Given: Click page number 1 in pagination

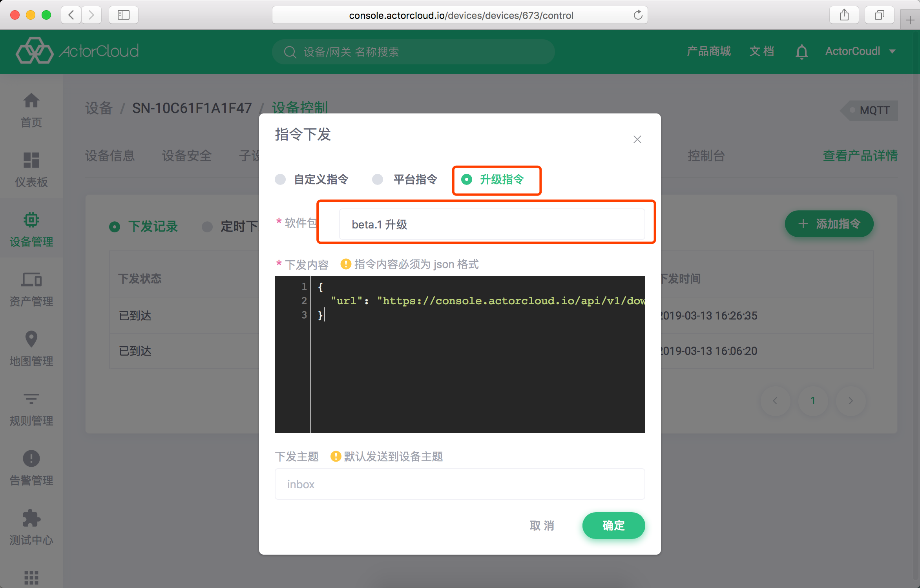Looking at the screenshot, I should [813, 401].
